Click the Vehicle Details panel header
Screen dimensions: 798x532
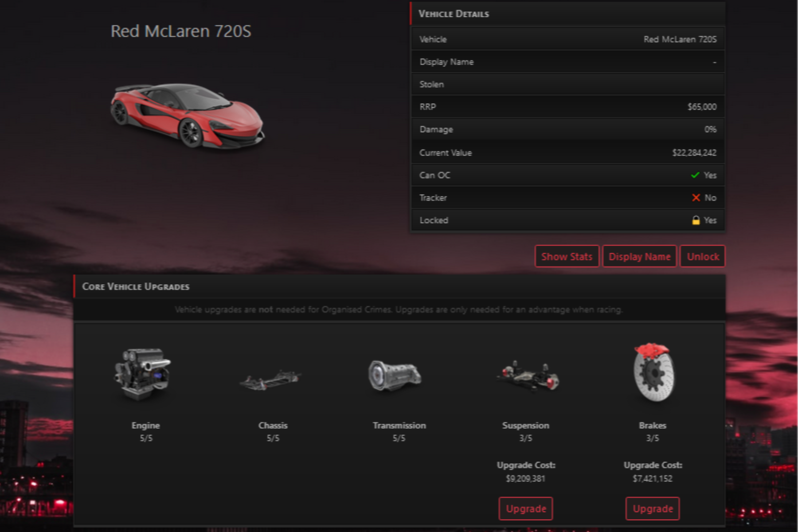point(568,14)
